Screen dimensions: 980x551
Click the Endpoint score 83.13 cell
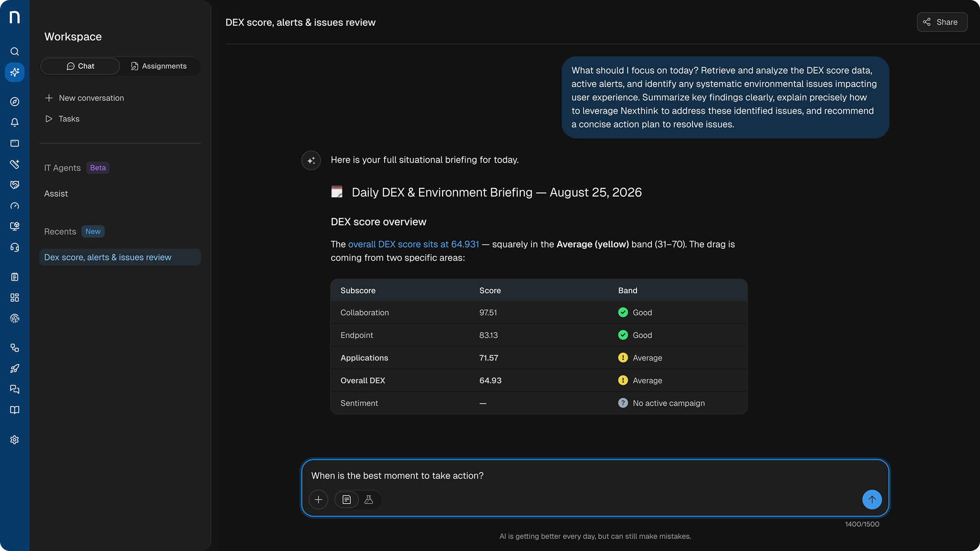click(489, 335)
